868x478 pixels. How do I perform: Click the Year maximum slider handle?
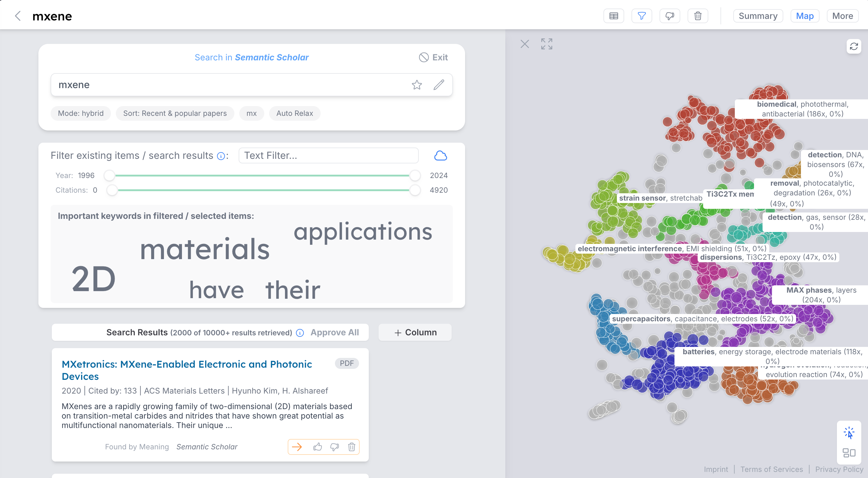[415, 175]
